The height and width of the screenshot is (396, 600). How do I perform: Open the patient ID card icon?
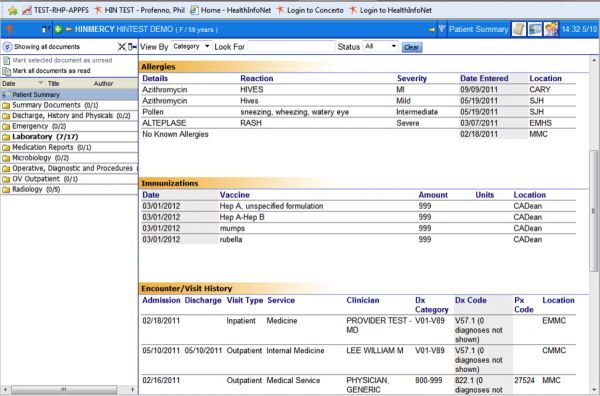(535, 29)
